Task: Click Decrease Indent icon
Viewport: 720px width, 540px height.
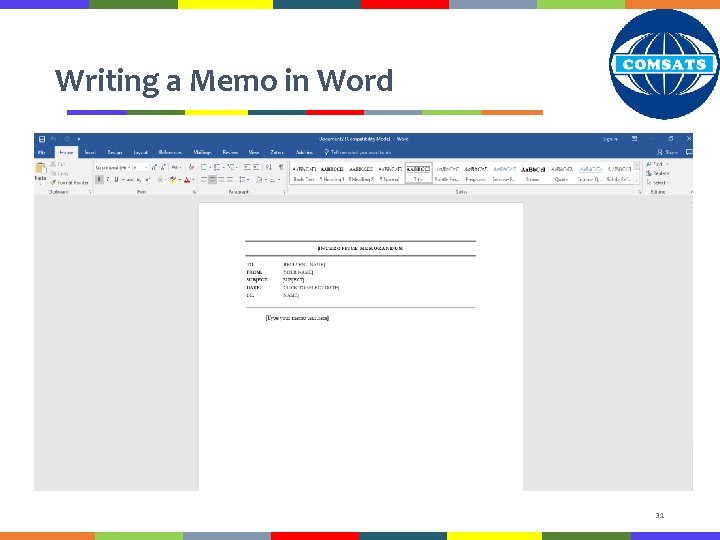Action: [x=247, y=168]
